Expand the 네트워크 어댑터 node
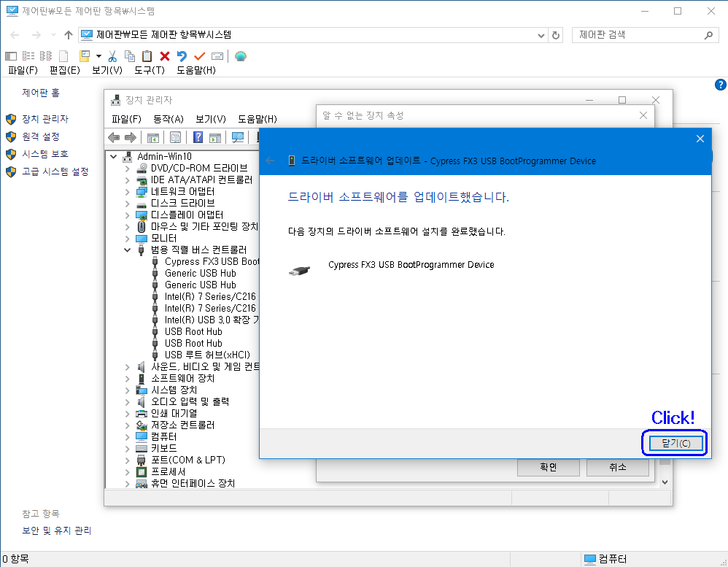Image resolution: width=728 pixels, height=567 pixels. tap(127, 192)
